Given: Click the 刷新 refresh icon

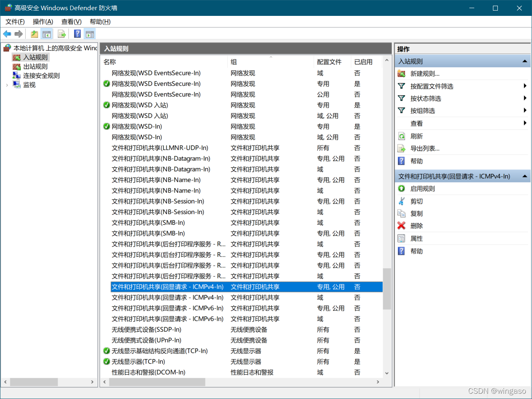Looking at the screenshot, I should 401,136.
